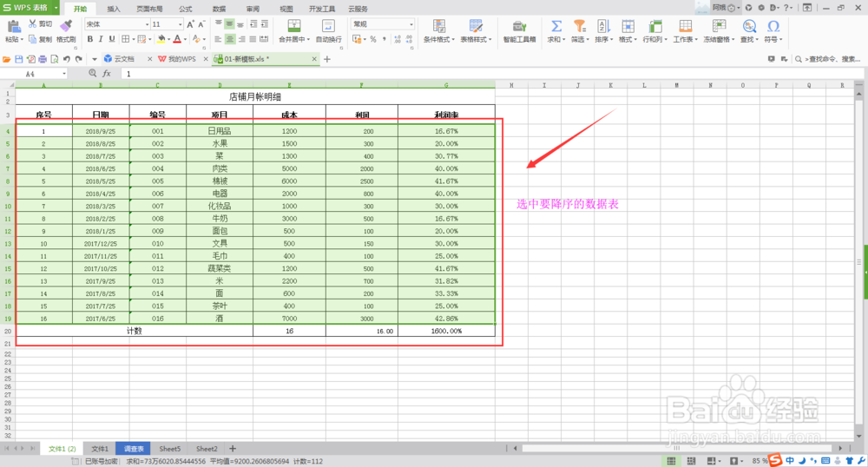Image resolution: width=868 pixels, height=467 pixels.
Task: Click the Copy (复制) icon
Action: (x=33, y=39)
